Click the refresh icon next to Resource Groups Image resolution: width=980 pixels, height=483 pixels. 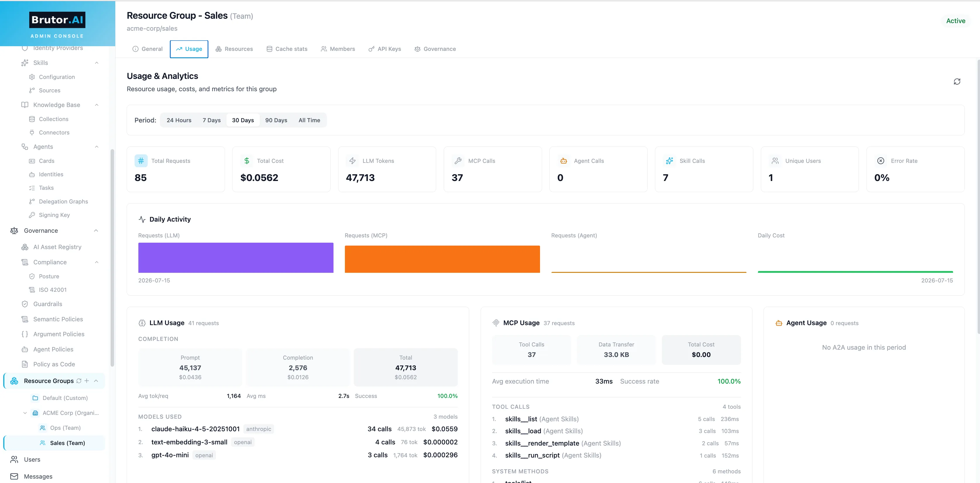[x=79, y=381]
